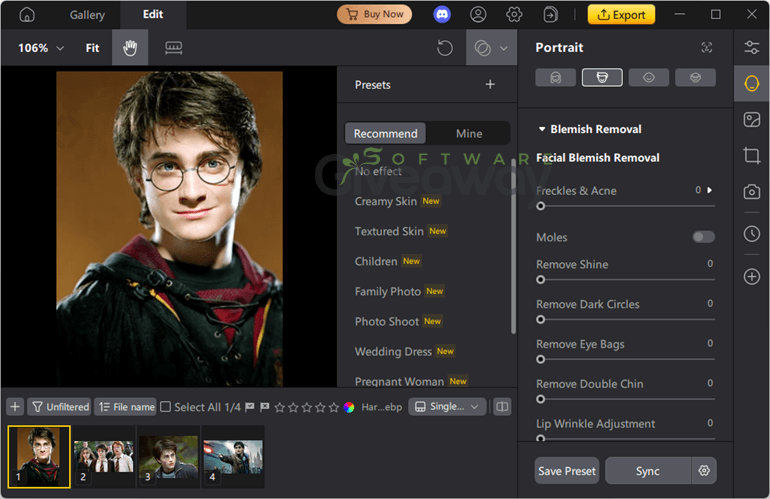Click the second flag icon in filmstrip bar
770x499 pixels.
click(x=265, y=407)
